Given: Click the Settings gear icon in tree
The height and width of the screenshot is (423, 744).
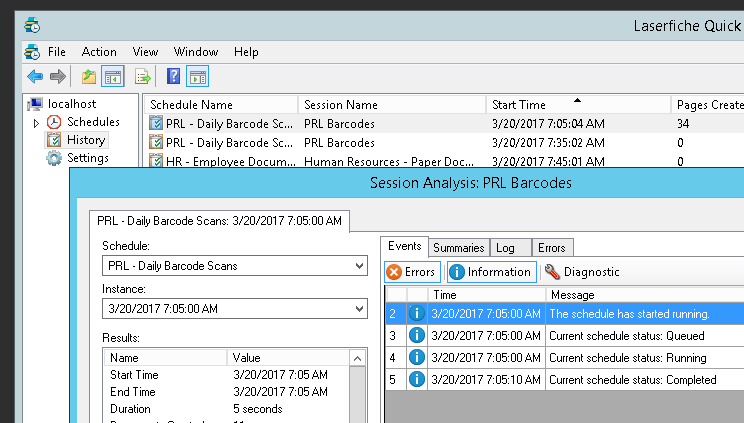Looking at the screenshot, I should [x=54, y=158].
